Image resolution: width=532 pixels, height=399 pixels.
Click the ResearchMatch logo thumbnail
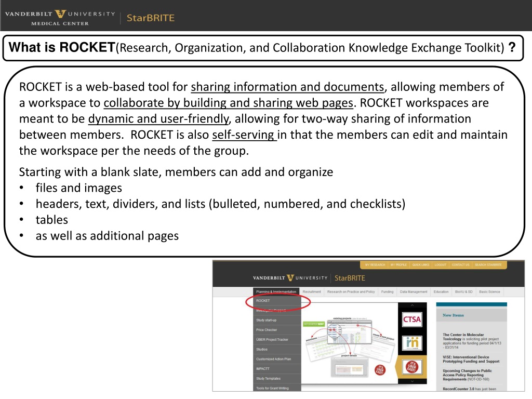[x=412, y=343]
